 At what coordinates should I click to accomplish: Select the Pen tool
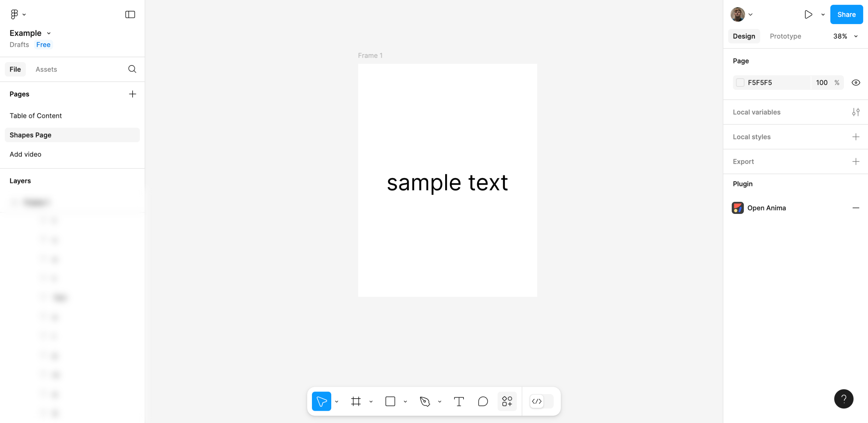click(425, 401)
